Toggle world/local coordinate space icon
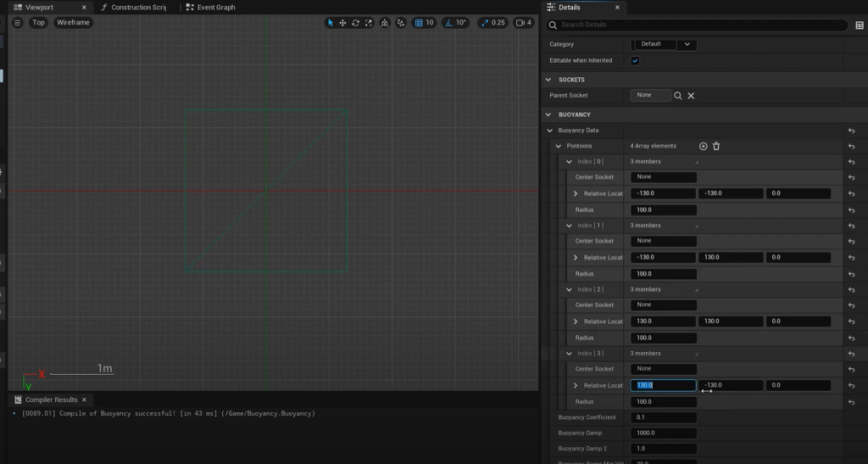868x464 pixels. (385, 23)
